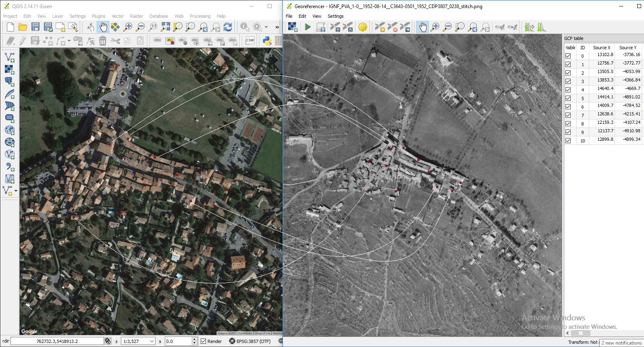Screen dimensions: 644x347
Task: Open the Vector menu in QGIS
Action: (x=118, y=16)
